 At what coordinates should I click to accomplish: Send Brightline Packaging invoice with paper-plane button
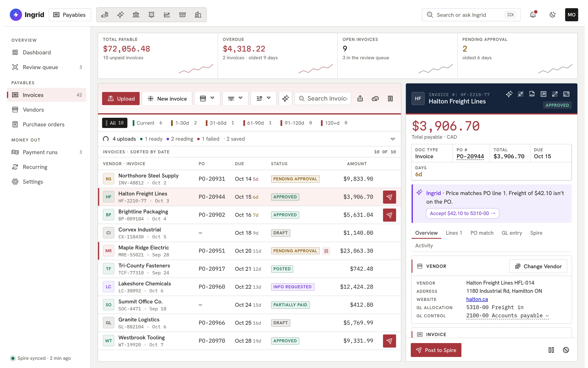click(389, 215)
